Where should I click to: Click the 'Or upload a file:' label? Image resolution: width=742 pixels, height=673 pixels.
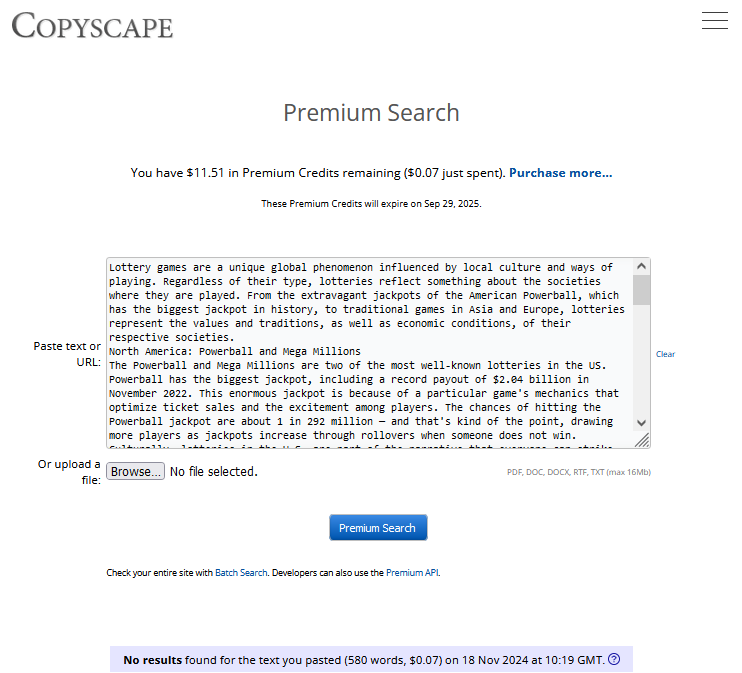click(69, 472)
